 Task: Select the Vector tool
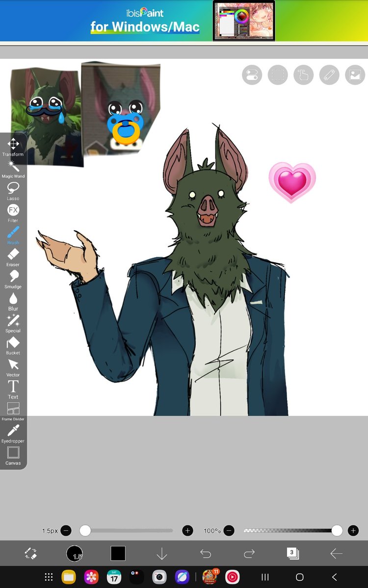click(x=13, y=367)
